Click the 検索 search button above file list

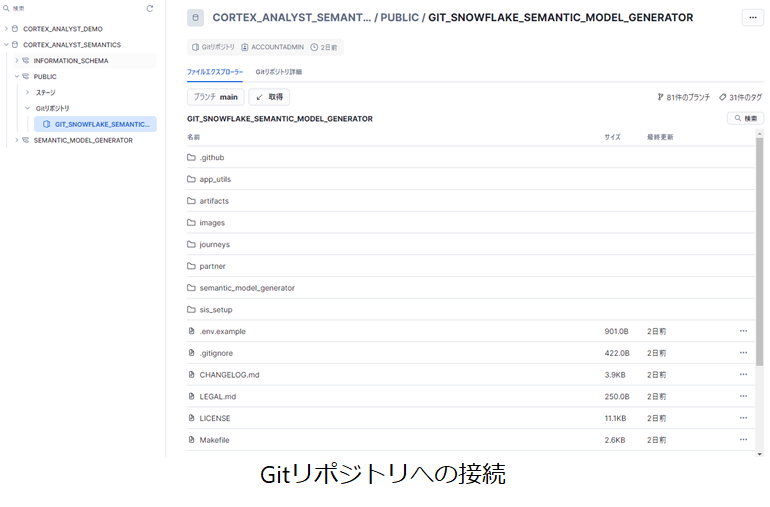click(x=745, y=118)
